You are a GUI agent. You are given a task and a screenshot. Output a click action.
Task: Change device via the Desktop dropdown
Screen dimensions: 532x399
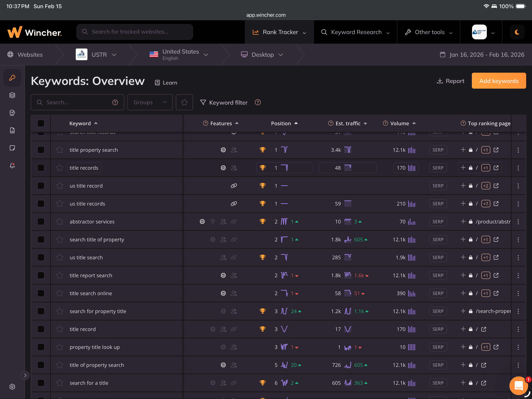[x=262, y=54]
